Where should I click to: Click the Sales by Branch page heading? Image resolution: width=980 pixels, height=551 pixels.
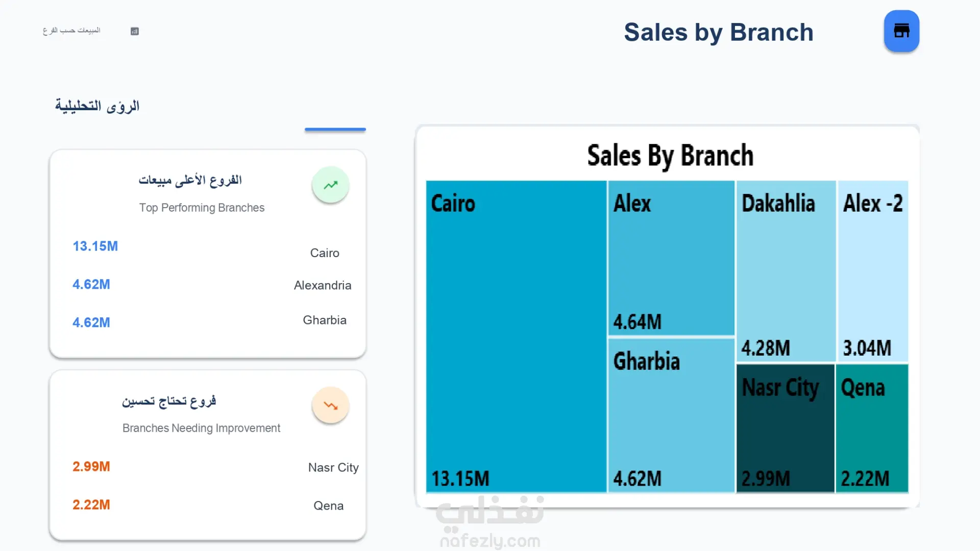[718, 32]
